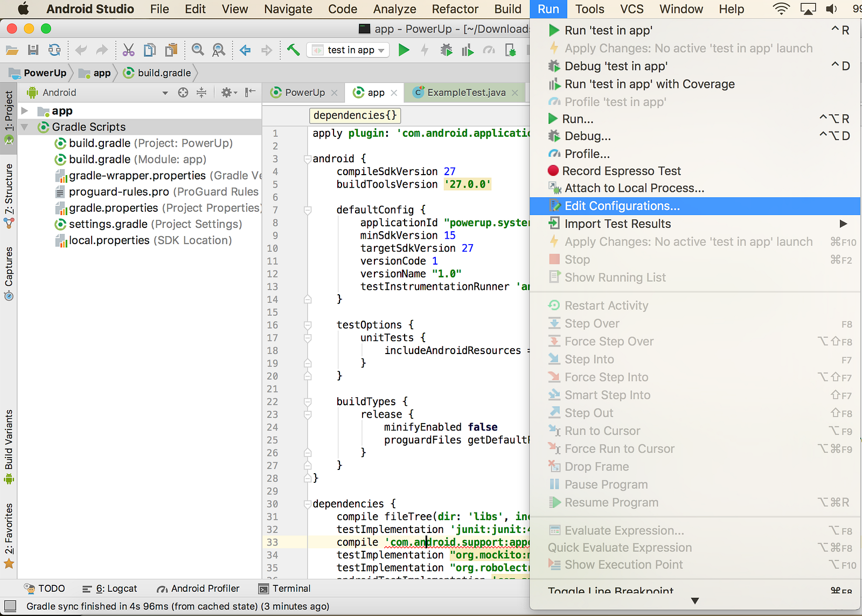Click the Debug bug icon in toolbar
862x616 pixels.
(446, 50)
